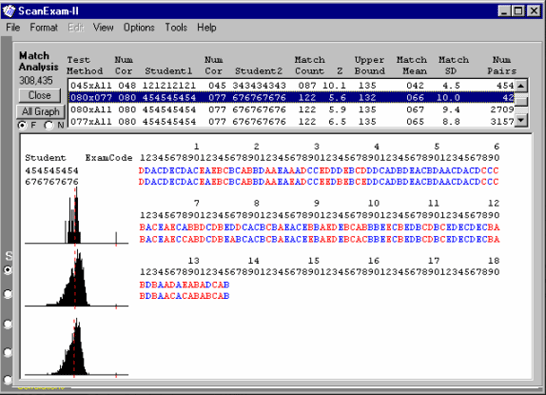Maximize the ScanExam-II window
The image size is (546, 395).
click(x=517, y=11)
